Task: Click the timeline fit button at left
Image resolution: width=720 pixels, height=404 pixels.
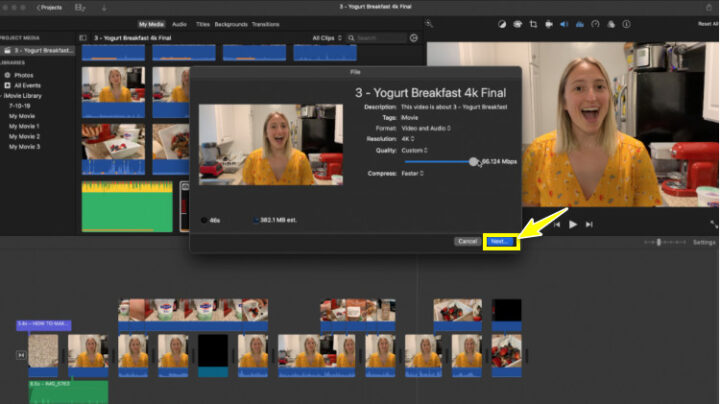Action: pyautogui.click(x=21, y=355)
